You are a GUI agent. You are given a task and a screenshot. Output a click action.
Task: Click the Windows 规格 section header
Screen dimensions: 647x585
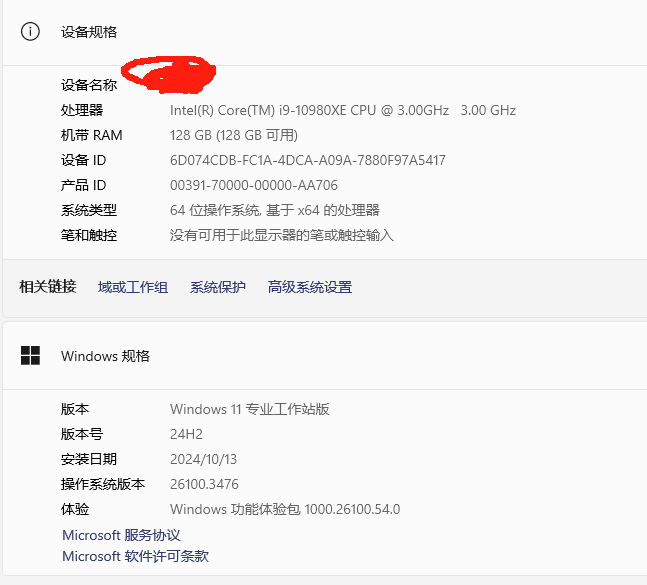click(105, 356)
